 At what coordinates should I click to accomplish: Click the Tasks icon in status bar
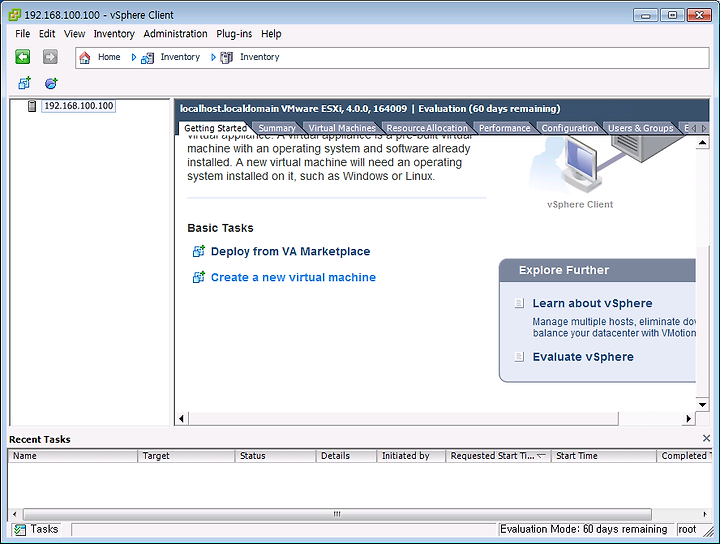[x=20, y=530]
